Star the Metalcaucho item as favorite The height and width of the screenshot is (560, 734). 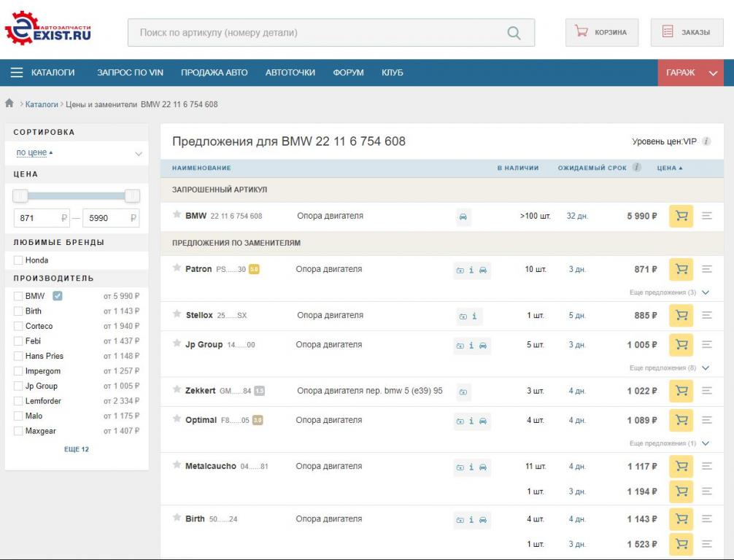pyautogui.click(x=177, y=464)
